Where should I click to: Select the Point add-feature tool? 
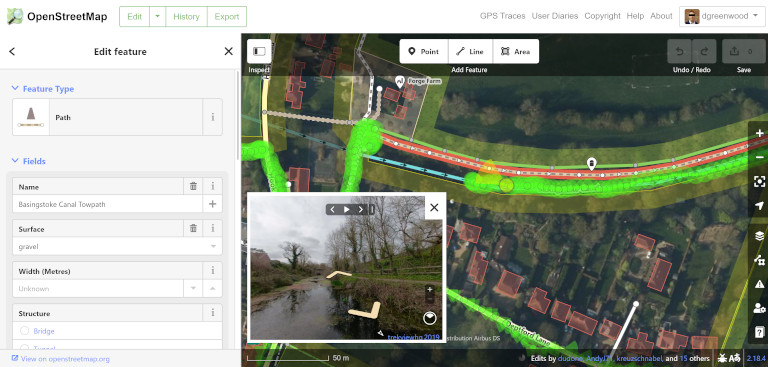pyautogui.click(x=424, y=51)
